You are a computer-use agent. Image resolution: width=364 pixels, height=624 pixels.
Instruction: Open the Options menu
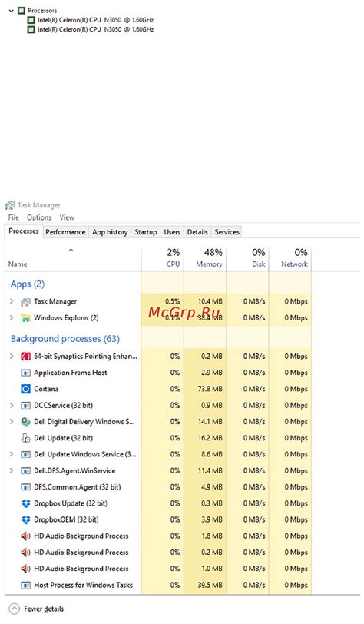39,217
